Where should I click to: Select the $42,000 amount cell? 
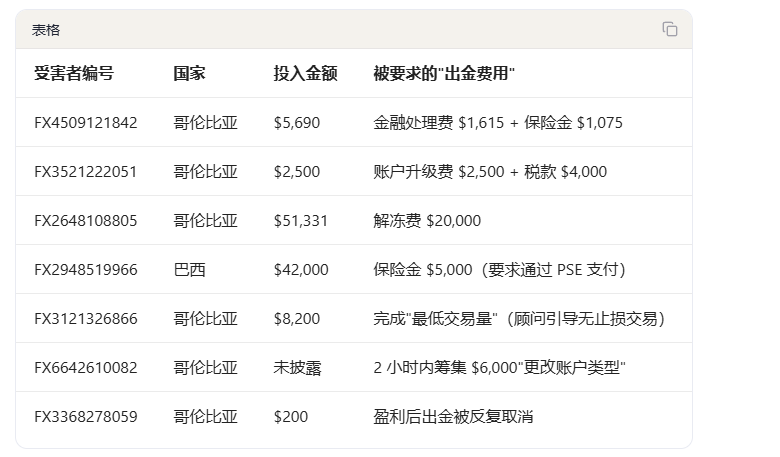click(301, 270)
